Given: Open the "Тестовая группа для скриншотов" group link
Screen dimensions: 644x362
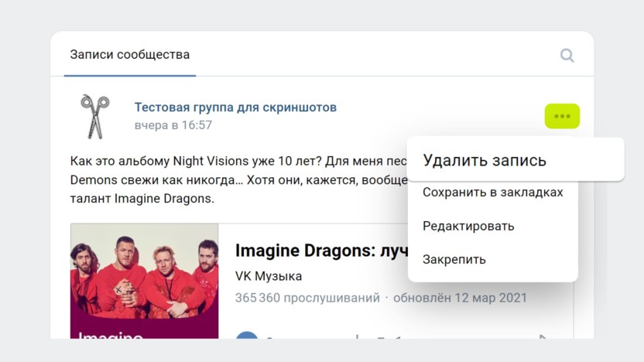Looking at the screenshot, I should click(x=235, y=108).
